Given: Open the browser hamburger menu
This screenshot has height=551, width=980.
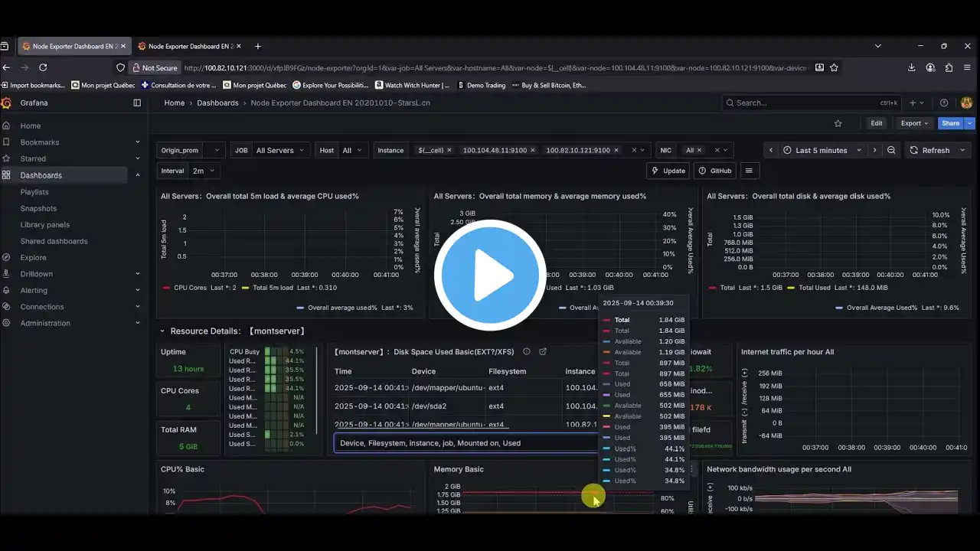Looking at the screenshot, I should 969,67.
